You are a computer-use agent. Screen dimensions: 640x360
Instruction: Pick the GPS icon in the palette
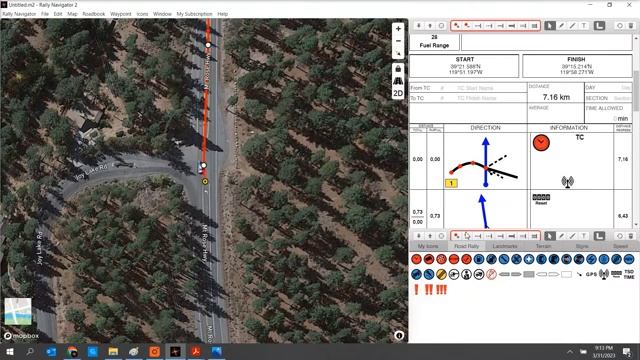pos(591,274)
